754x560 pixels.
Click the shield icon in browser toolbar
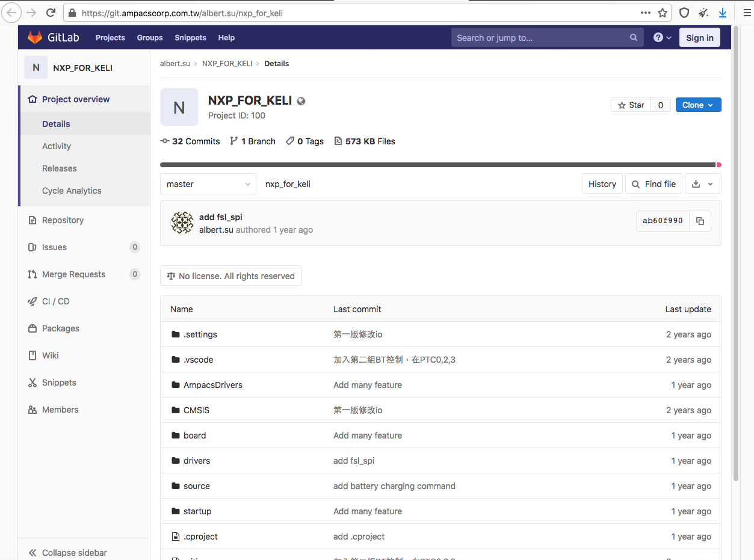click(684, 13)
